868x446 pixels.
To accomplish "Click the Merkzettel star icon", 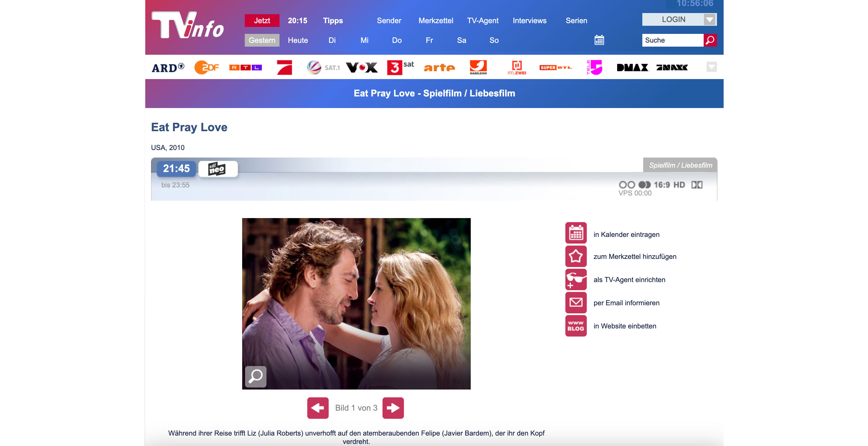I will pyautogui.click(x=576, y=256).
